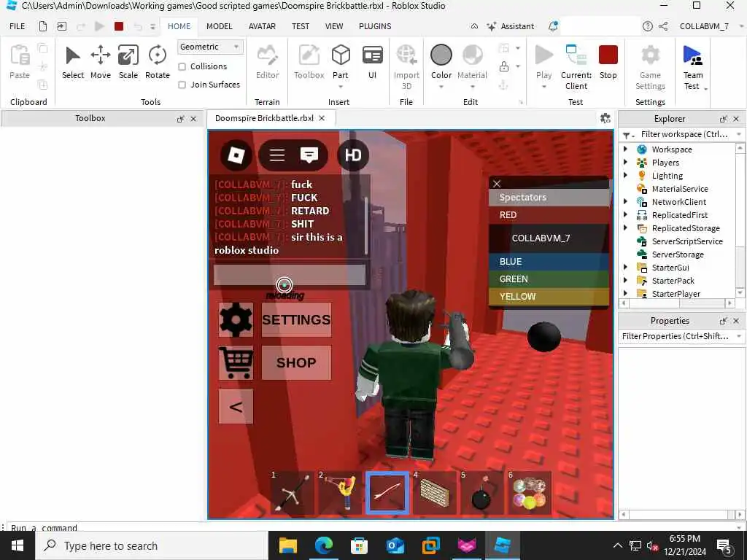Select the Select tool in ribbon

pos(72,61)
